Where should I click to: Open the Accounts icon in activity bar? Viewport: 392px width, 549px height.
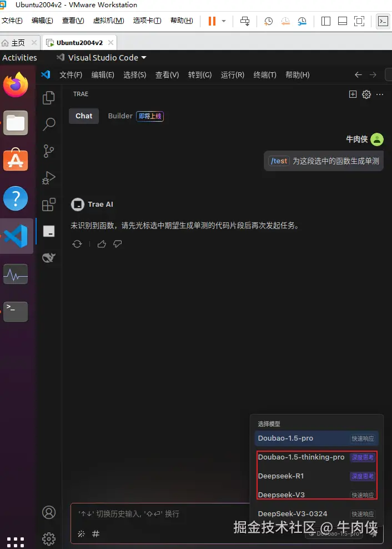pyautogui.click(x=49, y=512)
